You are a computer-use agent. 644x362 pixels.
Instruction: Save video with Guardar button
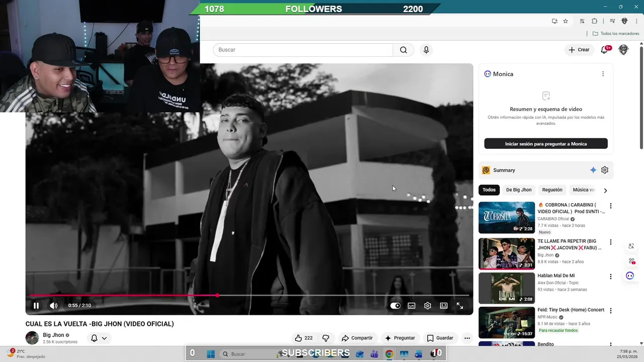coord(440,338)
